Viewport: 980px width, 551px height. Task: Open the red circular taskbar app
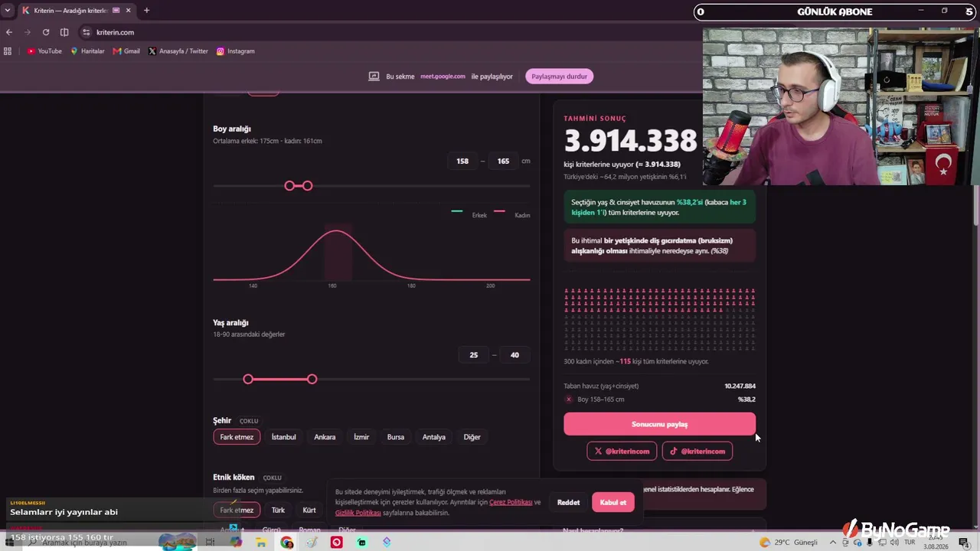pos(337,543)
